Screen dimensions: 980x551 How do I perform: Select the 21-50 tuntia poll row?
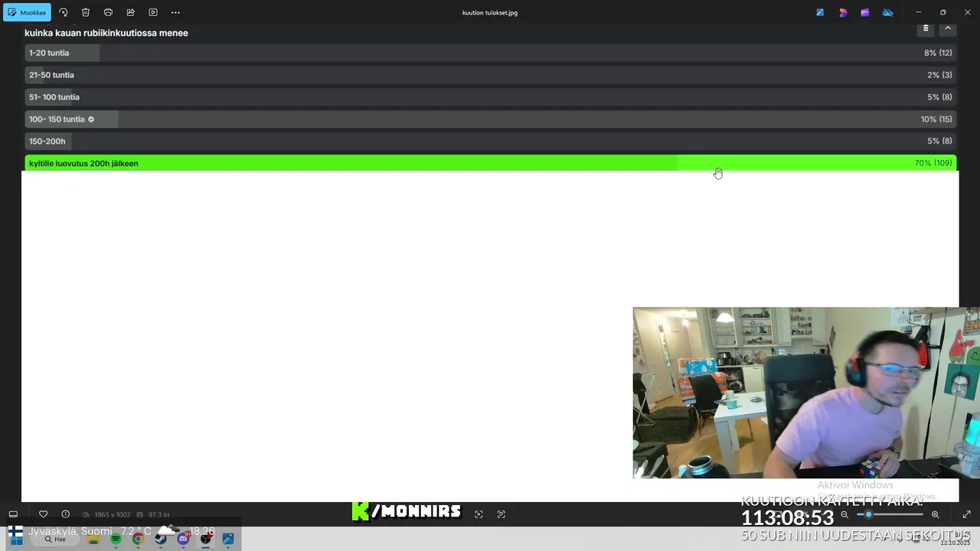[490, 75]
